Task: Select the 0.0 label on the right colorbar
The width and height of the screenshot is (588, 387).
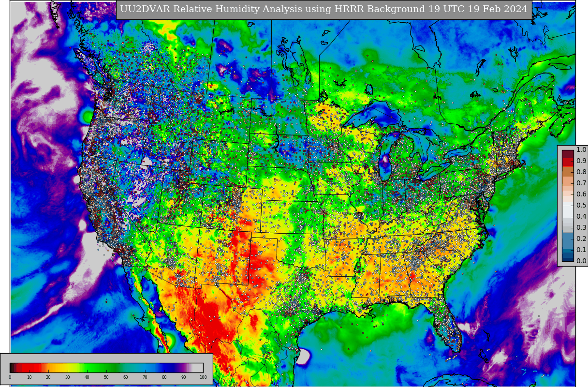Action: (581, 261)
